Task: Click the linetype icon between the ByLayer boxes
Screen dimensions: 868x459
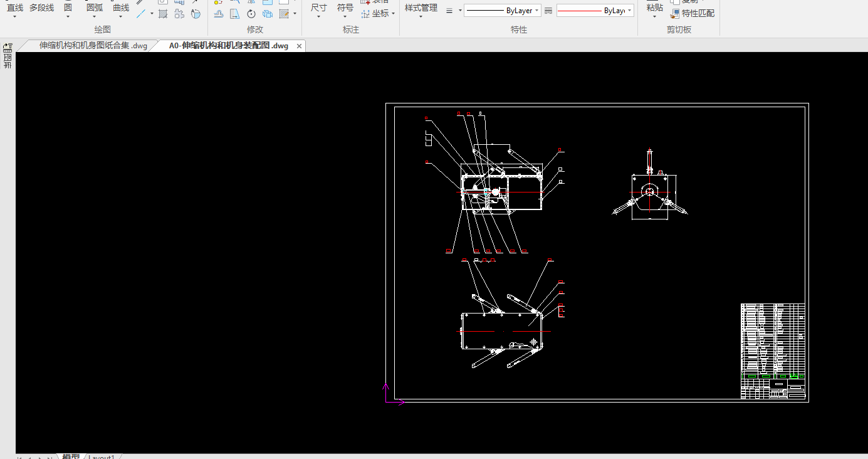Action: coord(548,11)
